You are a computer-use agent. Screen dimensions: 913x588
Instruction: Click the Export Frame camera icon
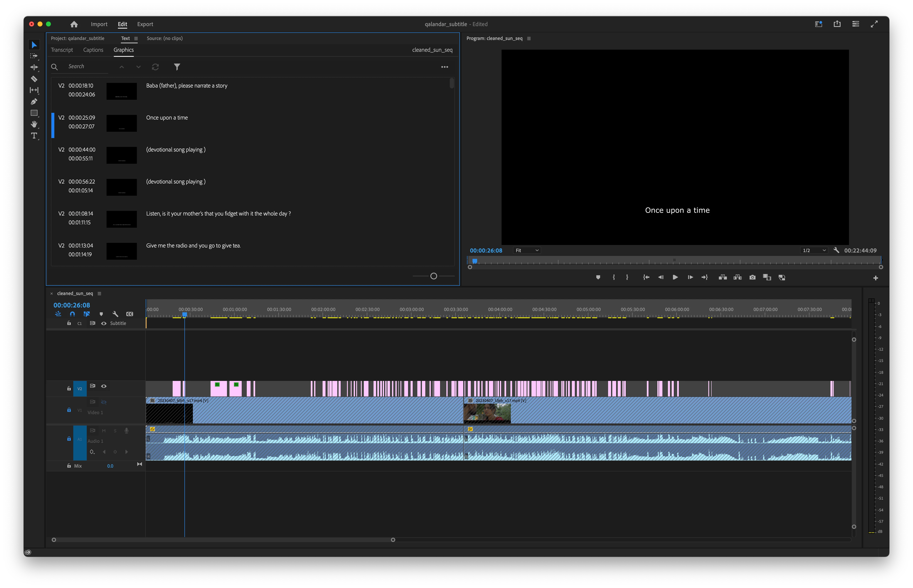pyautogui.click(x=752, y=278)
